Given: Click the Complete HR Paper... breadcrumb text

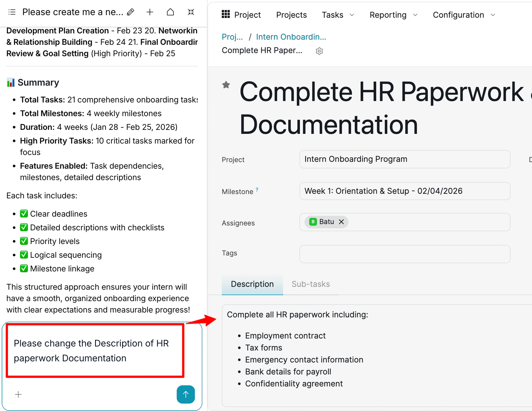Looking at the screenshot, I should tap(262, 50).
